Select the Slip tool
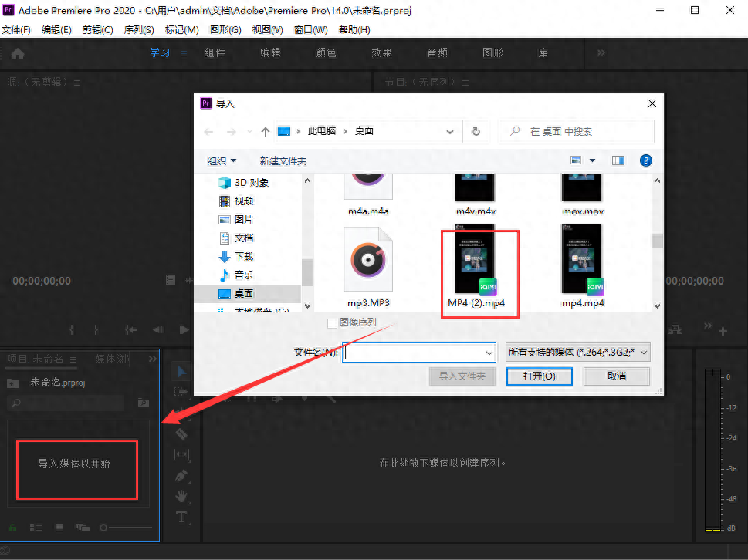Viewport: 748px width, 560px height. pos(181,454)
